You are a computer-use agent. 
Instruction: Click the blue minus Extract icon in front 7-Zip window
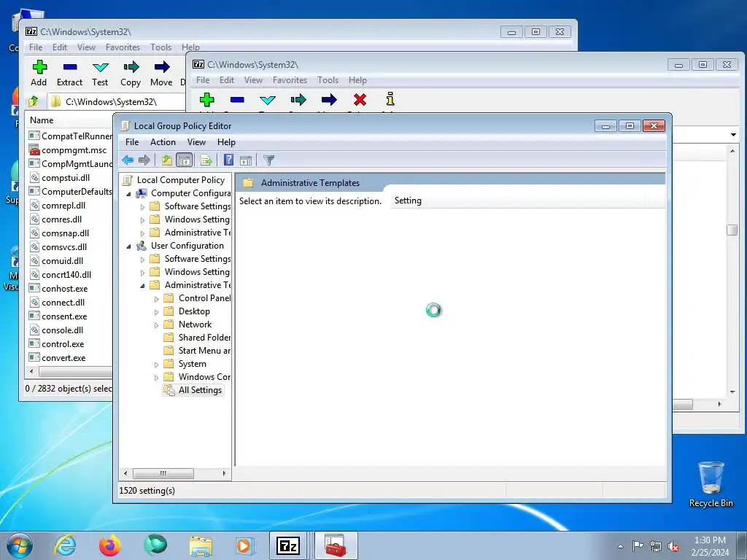coord(237,100)
